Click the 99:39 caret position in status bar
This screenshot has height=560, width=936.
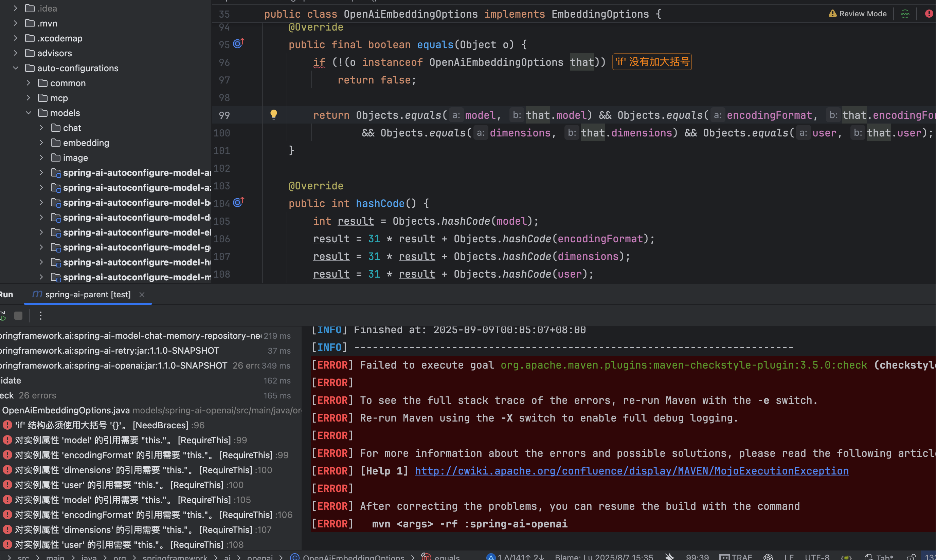click(x=697, y=557)
